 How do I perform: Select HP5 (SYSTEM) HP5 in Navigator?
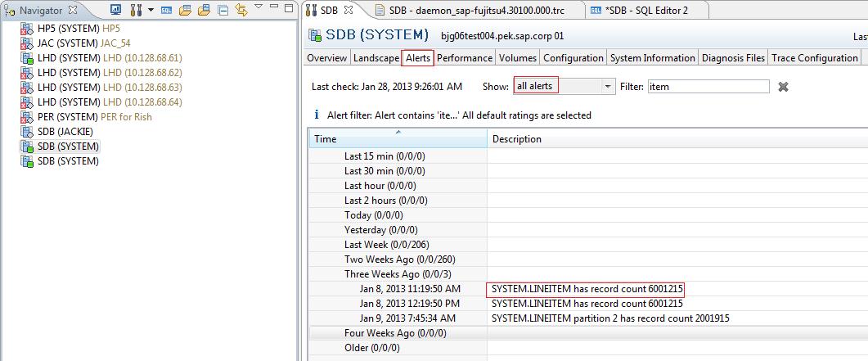click(78, 28)
